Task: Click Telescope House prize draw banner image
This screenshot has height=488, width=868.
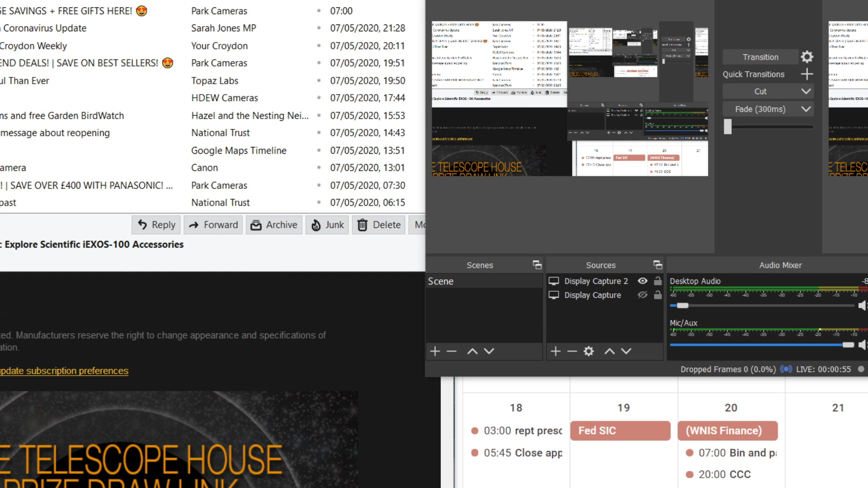Action: [179, 439]
